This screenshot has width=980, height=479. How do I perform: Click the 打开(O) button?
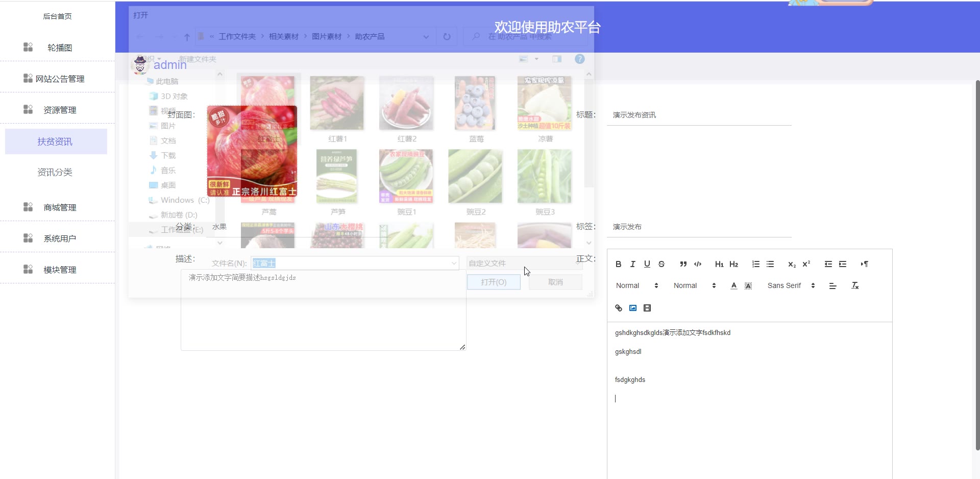[x=494, y=282]
